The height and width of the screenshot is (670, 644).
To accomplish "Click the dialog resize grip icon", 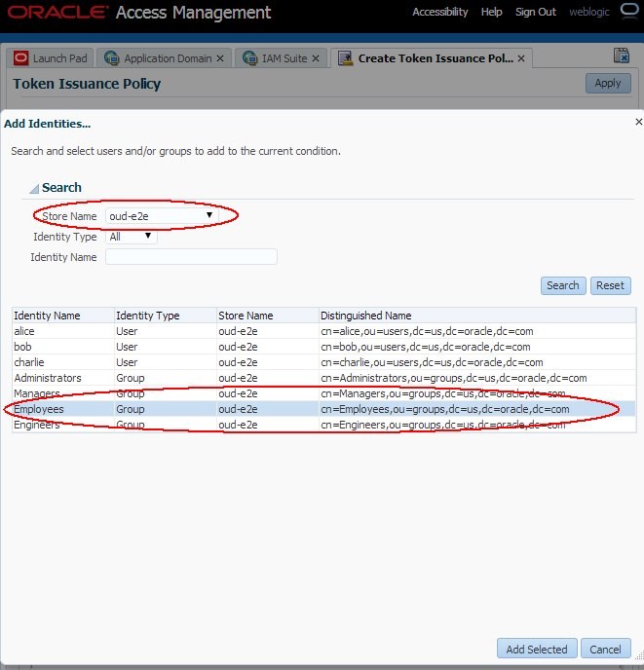I will pos(640,656).
